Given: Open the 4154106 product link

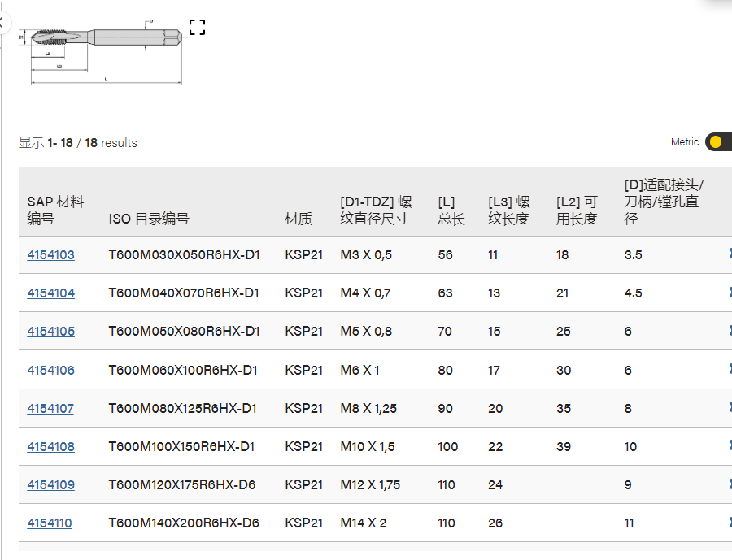Looking at the screenshot, I should click(x=50, y=370).
